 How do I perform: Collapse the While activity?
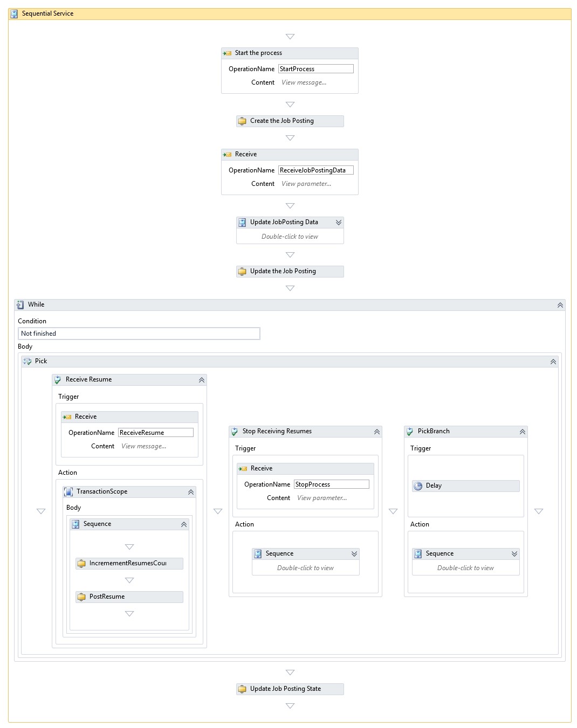coord(560,305)
